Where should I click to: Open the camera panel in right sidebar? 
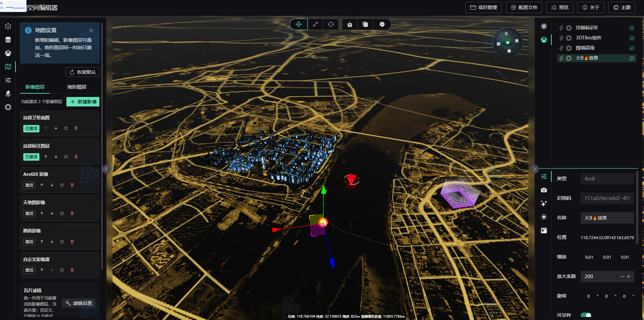click(544, 190)
